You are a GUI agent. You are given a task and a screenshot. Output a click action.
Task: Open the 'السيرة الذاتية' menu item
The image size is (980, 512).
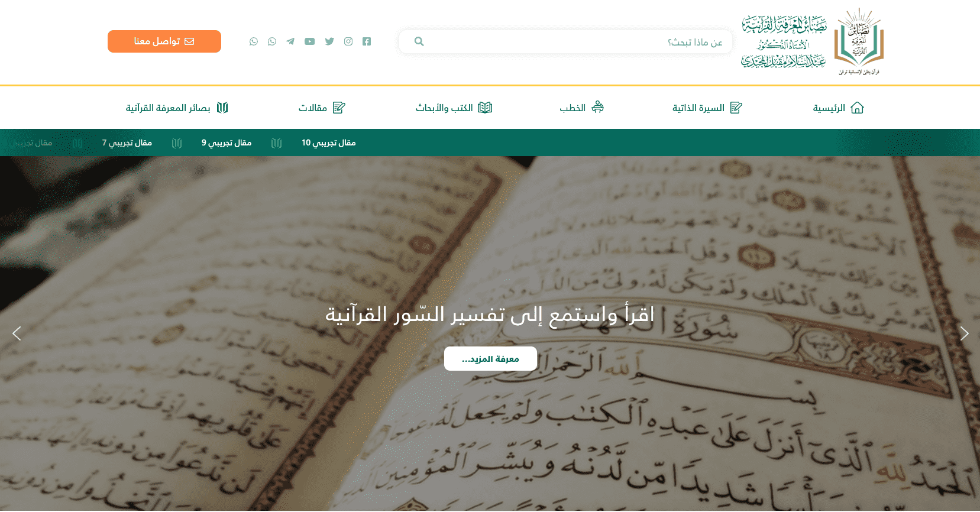tap(707, 108)
